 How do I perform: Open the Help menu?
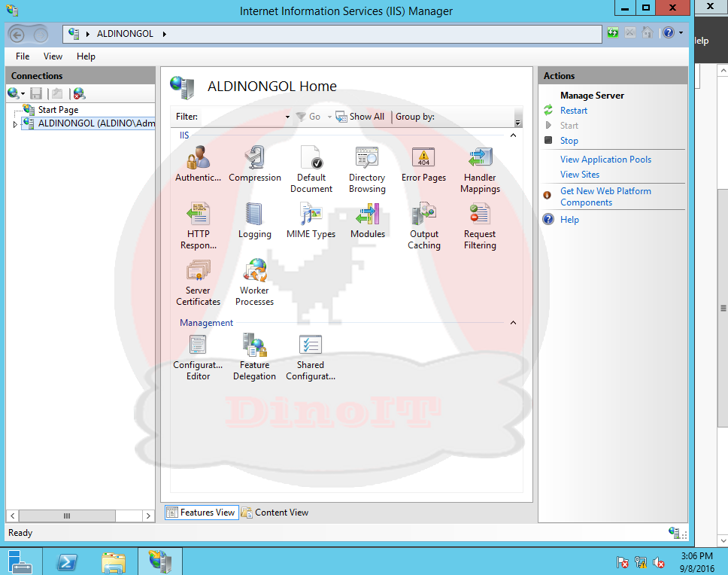[x=86, y=56]
